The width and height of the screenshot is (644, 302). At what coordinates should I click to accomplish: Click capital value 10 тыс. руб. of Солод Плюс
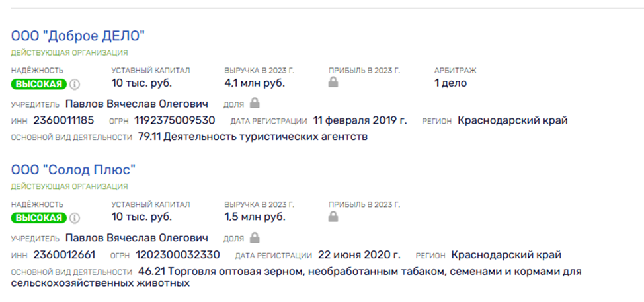pos(141,217)
